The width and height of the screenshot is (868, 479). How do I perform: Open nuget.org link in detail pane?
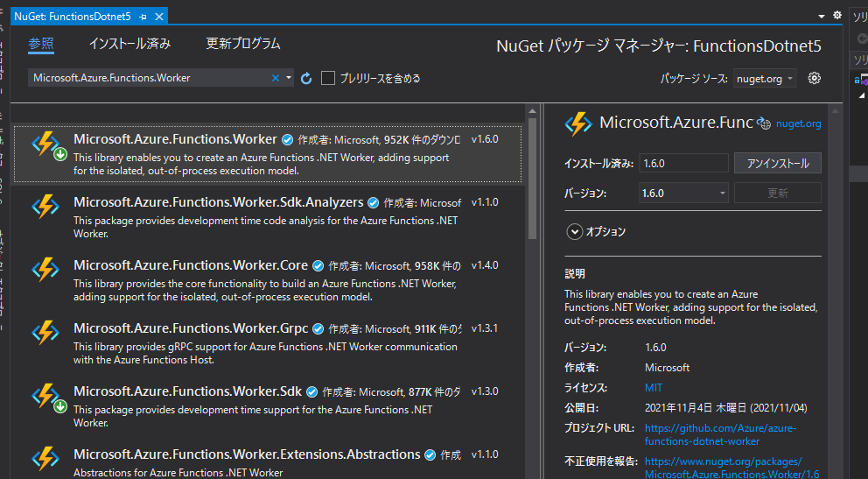(x=798, y=124)
